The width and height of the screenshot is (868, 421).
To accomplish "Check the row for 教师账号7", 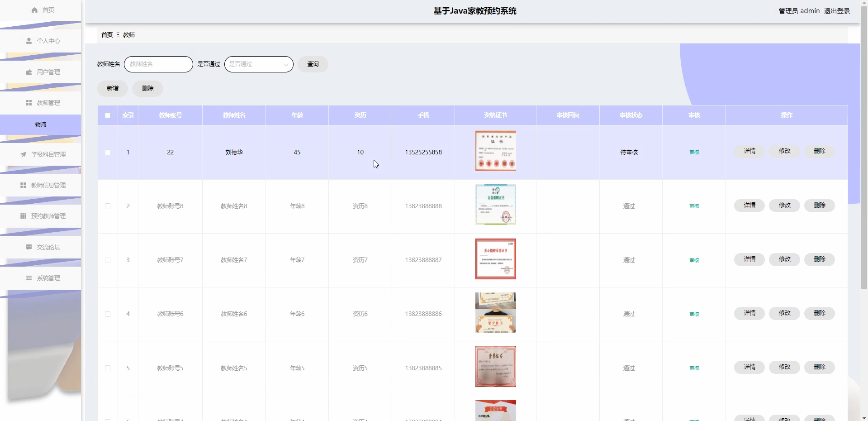I will pyautogui.click(x=108, y=260).
